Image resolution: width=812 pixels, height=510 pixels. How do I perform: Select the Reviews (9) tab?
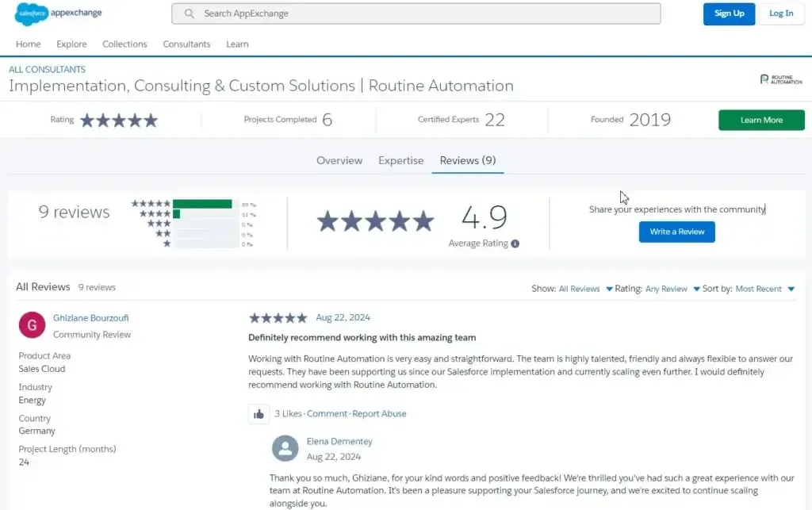468,160
